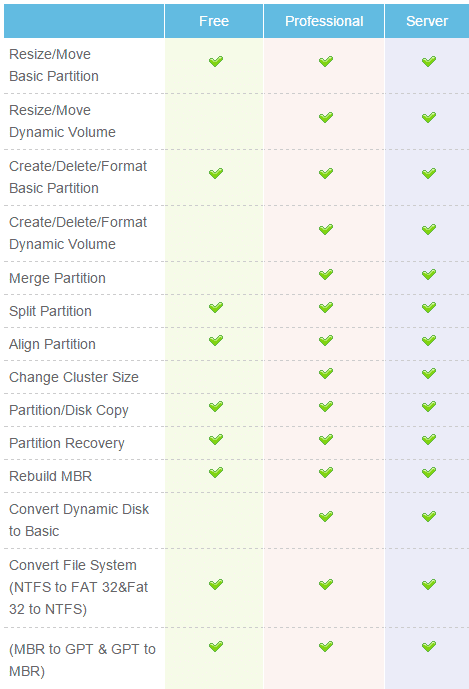469x689 pixels.
Task: Select the Free column header
Action: [214, 21]
